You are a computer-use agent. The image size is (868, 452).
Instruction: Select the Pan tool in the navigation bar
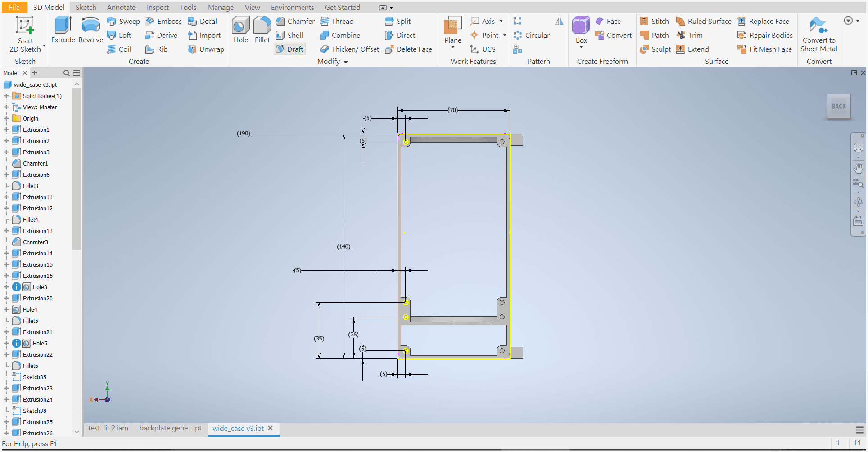coord(859,168)
